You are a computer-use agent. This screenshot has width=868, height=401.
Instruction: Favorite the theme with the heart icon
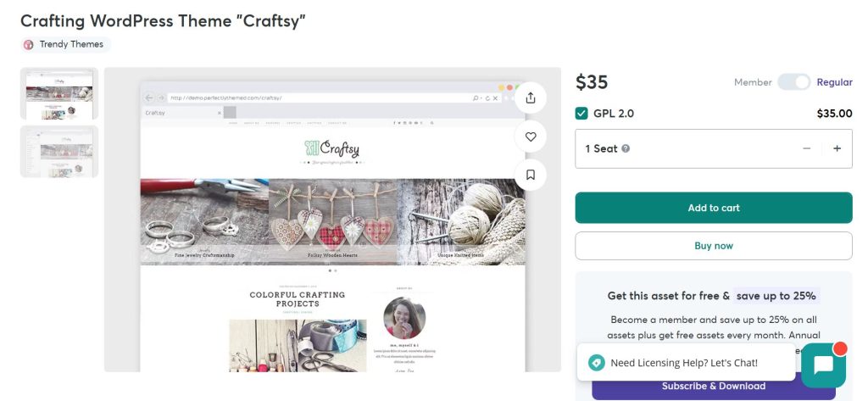531,136
